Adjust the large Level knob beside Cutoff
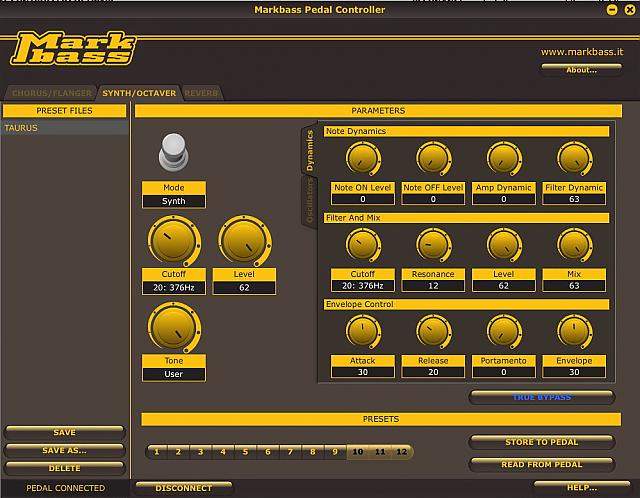 (244, 241)
